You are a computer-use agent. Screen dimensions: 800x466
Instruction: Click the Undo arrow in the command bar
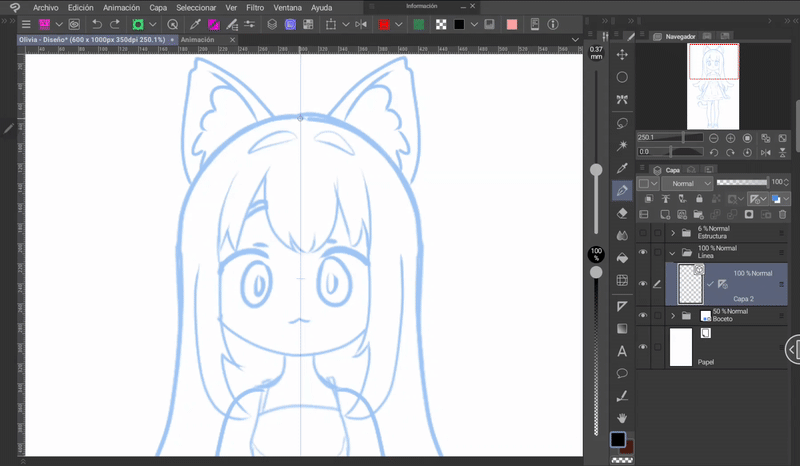coord(96,23)
